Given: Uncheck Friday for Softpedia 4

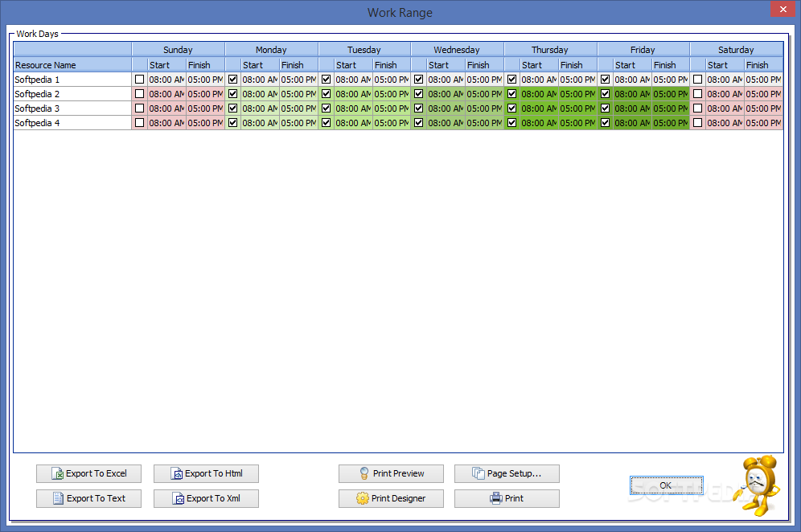Looking at the screenshot, I should tap(606, 123).
